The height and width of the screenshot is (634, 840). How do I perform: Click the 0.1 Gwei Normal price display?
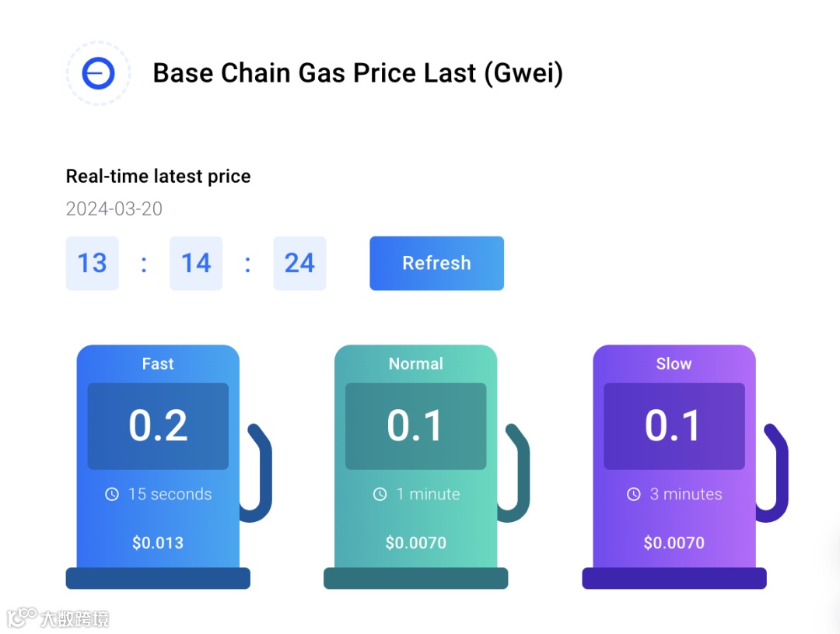coord(416,426)
